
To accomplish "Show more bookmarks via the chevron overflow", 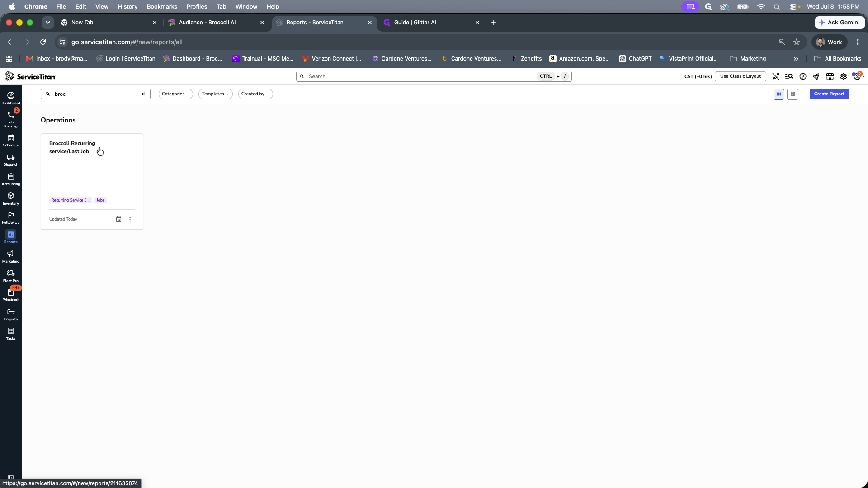I will coord(796,59).
